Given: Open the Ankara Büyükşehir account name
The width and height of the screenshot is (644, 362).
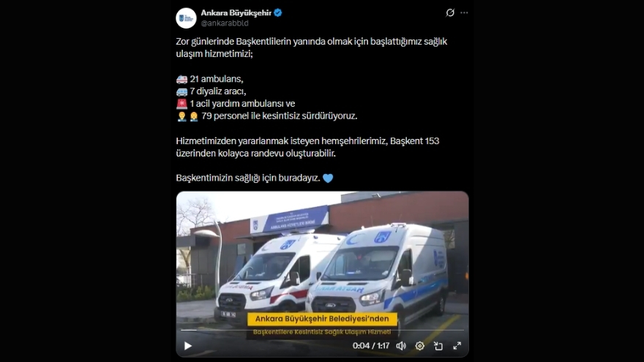Looking at the screenshot, I should click(x=236, y=13).
